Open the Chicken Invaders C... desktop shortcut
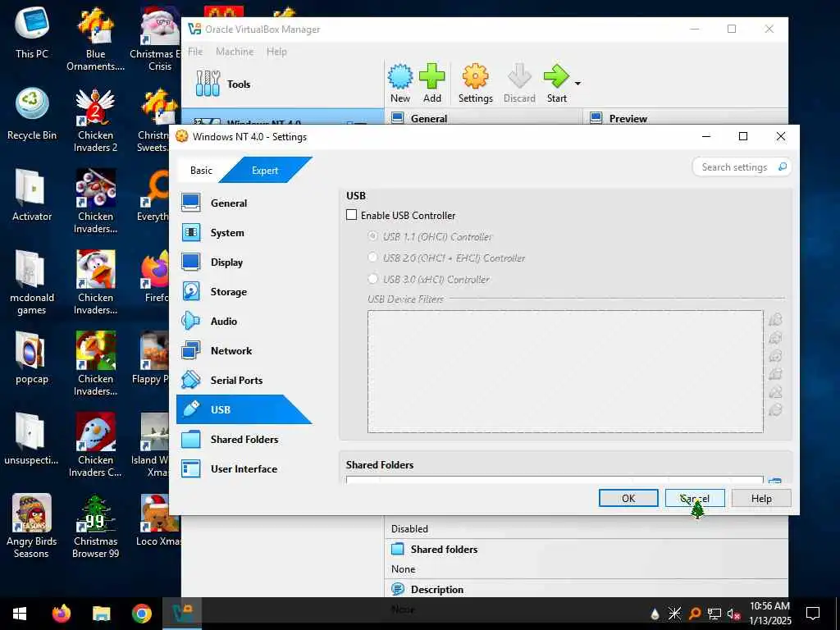 [95, 445]
